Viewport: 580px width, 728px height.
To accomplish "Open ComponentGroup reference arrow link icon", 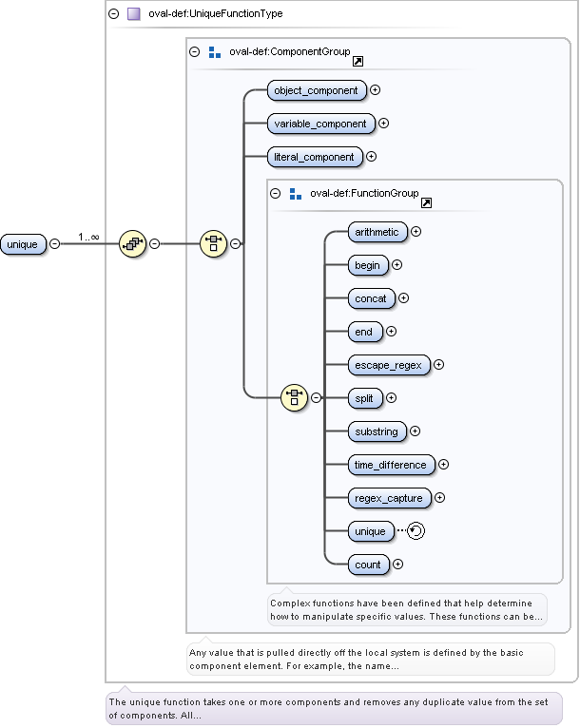I will point(358,61).
